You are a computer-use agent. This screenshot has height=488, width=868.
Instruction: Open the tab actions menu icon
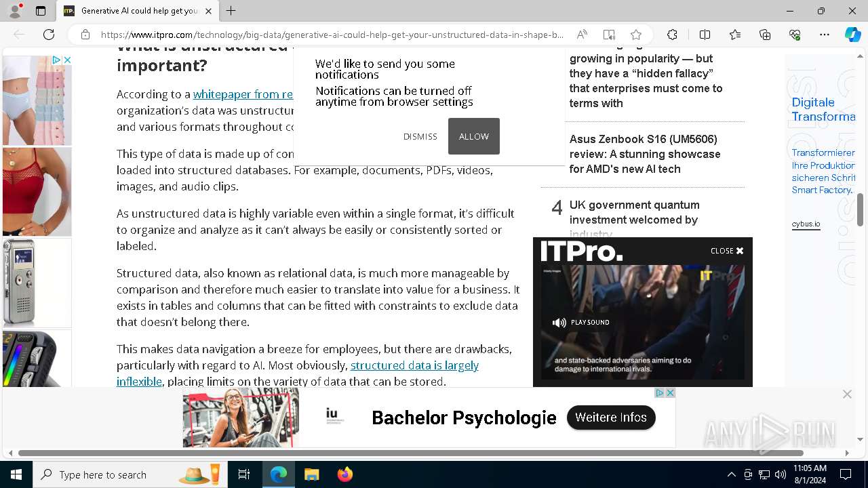41,11
